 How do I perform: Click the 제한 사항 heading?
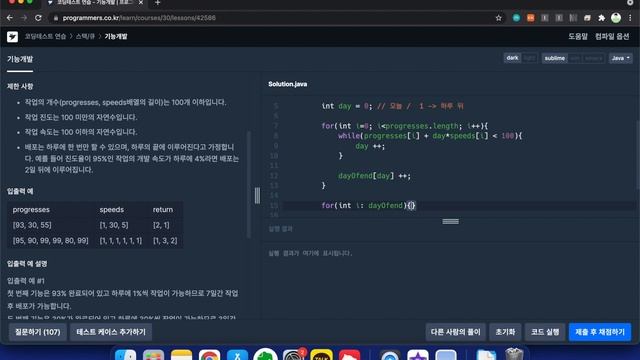pyautogui.click(x=20, y=86)
